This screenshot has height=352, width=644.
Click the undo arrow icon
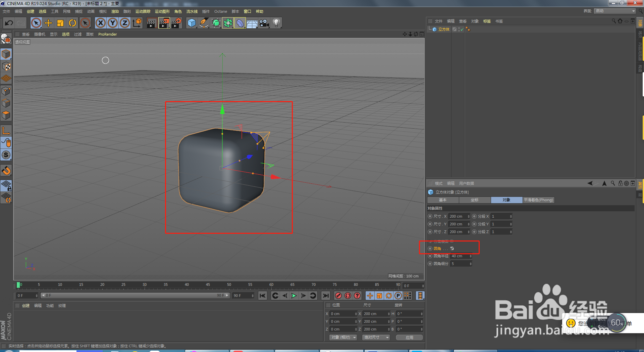click(x=9, y=23)
